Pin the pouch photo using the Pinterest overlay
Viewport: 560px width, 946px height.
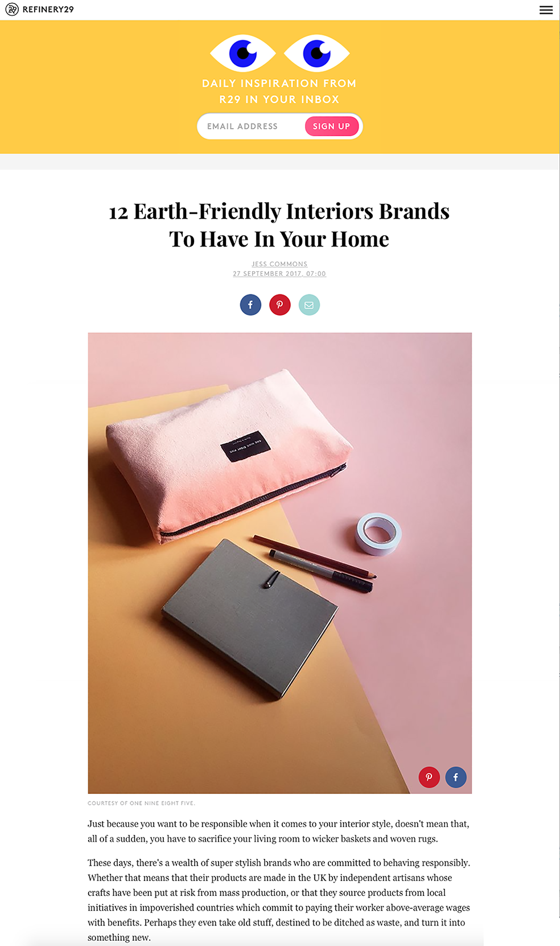click(429, 777)
